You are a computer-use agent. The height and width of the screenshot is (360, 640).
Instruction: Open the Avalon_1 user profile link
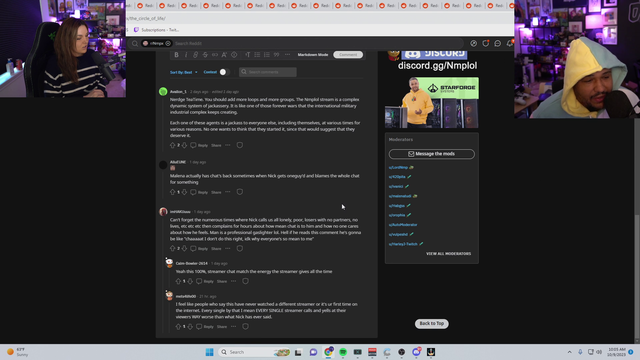[x=178, y=92]
